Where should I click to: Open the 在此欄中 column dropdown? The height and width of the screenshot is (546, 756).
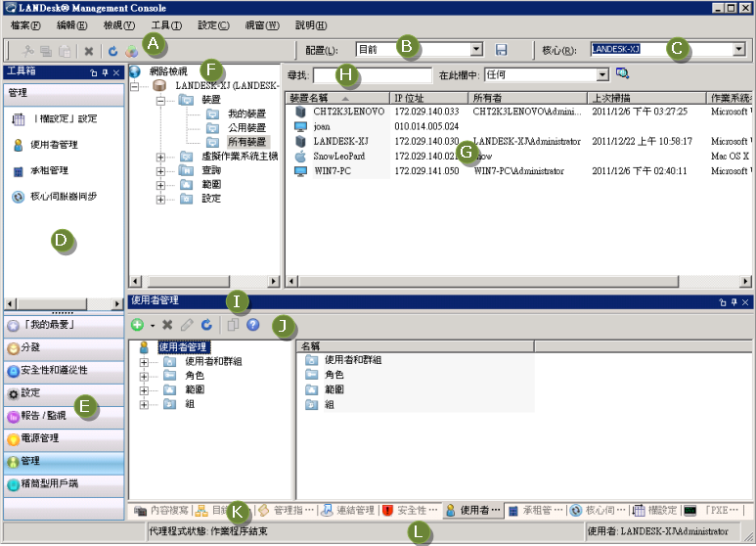click(x=602, y=74)
